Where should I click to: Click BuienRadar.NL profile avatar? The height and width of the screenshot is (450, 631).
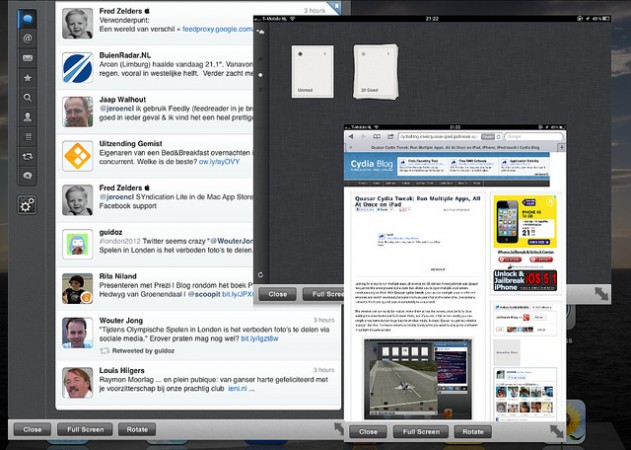click(78, 68)
